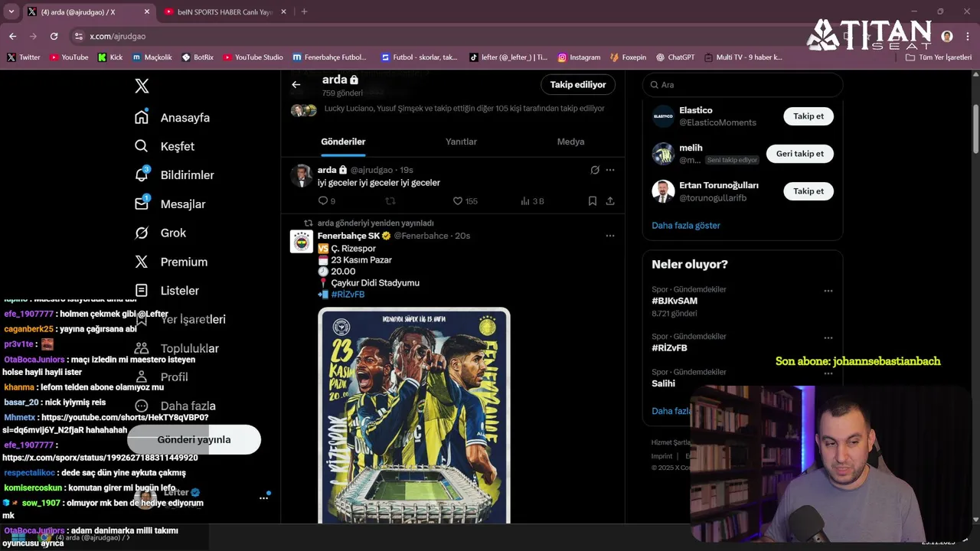
Task: Open Instagram bookmark
Action: [x=579, y=57]
